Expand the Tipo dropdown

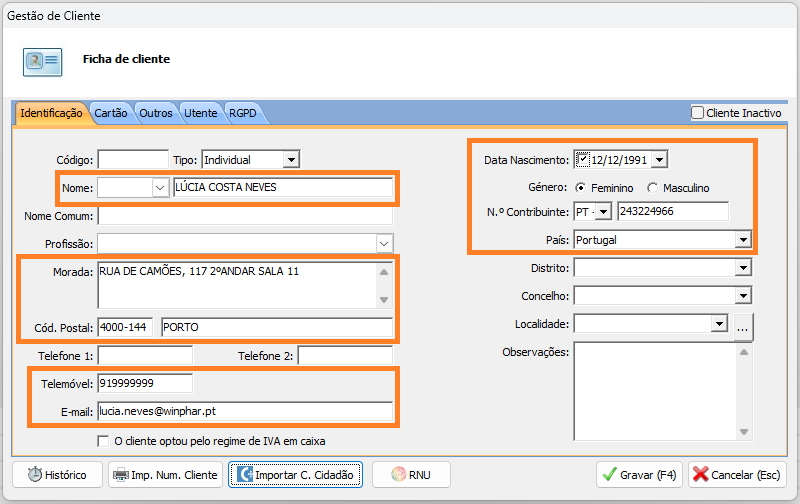pyautogui.click(x=290, y=159)
